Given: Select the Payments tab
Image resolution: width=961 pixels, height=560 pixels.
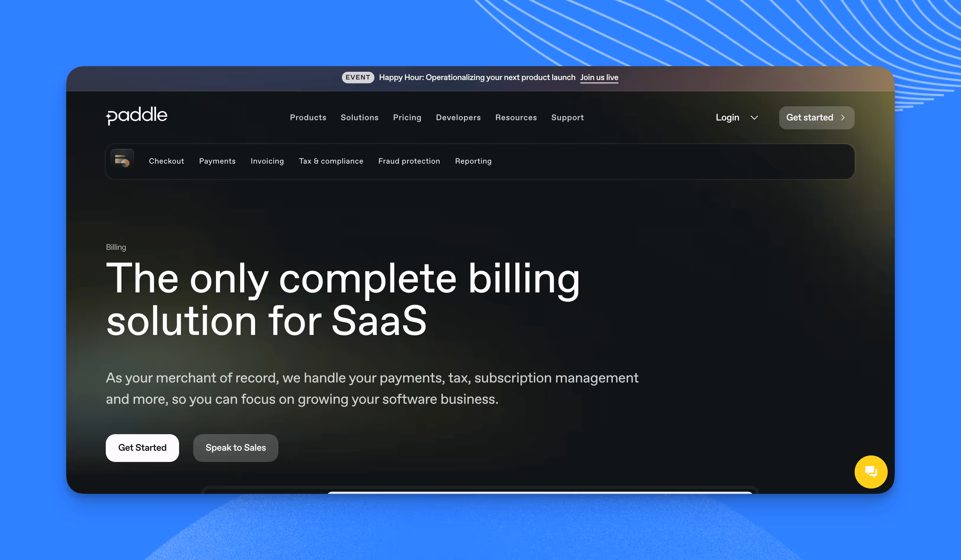Looking at the screenshot, I should click(x=217, y=161).
